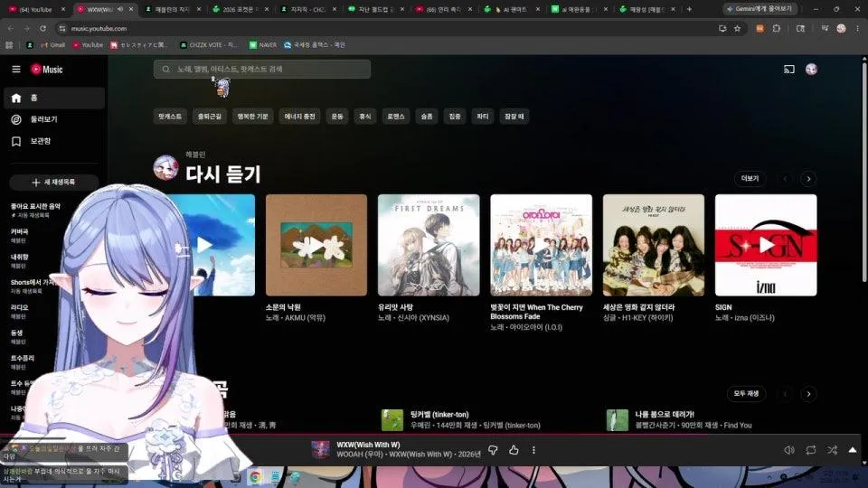
Task: Select the 휴식 chip
Action: coord(364,117)
